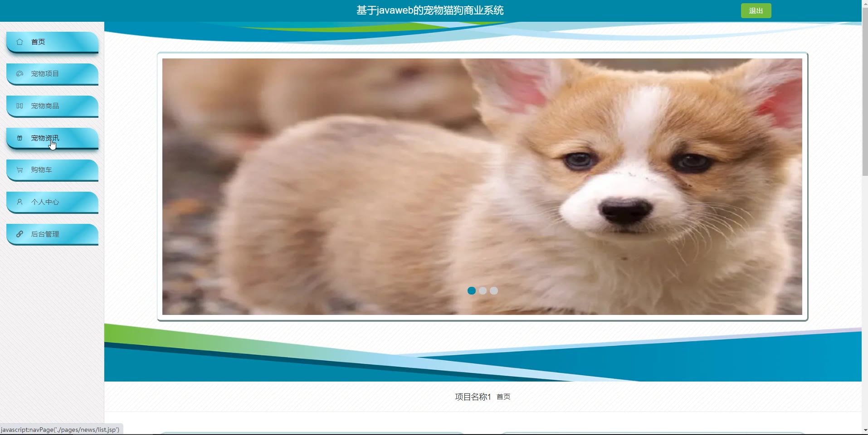Screen dimensions: 868x435
Task: Open the 宠物项目 sidebar menu item
Action: click(52, 74)
